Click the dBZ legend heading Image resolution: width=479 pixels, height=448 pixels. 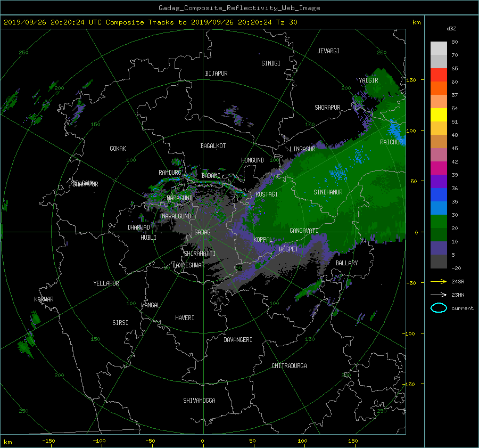(x=451, y=28)
